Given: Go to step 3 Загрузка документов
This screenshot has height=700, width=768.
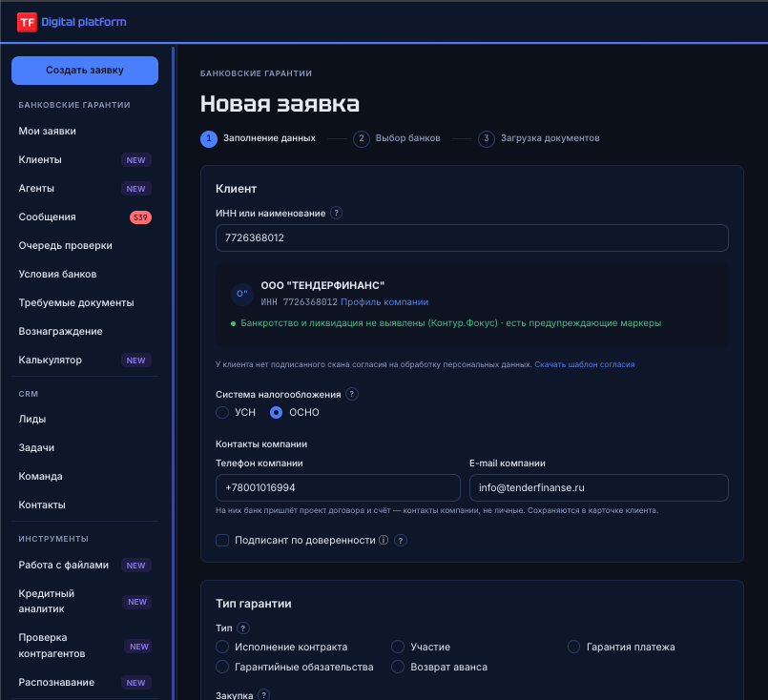Looking at the screenshot, I should 539,138.
